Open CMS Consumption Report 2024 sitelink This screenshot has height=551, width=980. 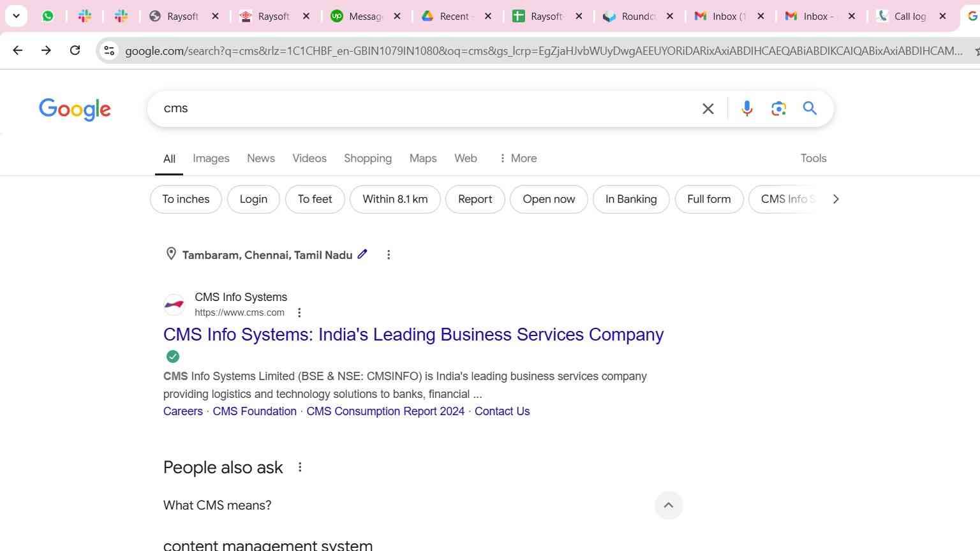tap(385, 411)
